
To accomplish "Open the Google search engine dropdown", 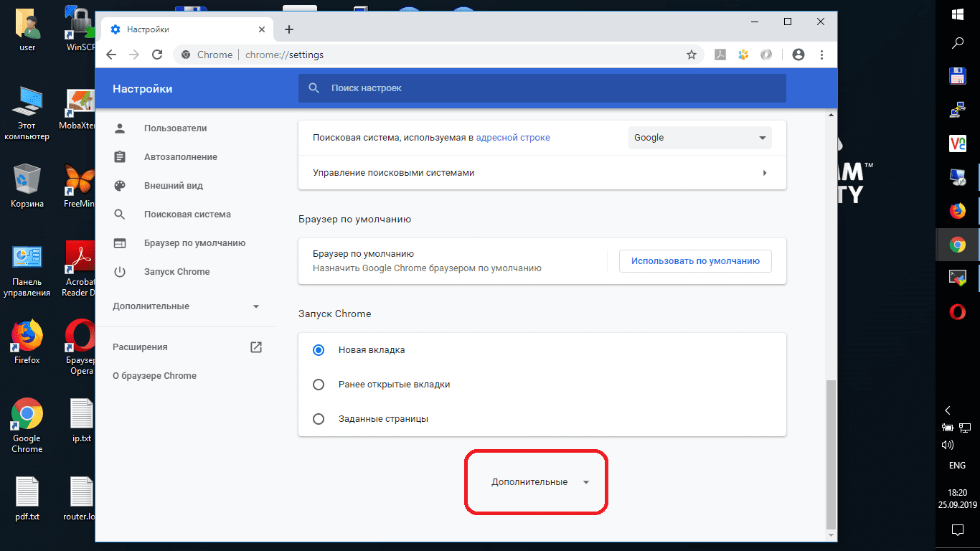I will 700,138.
